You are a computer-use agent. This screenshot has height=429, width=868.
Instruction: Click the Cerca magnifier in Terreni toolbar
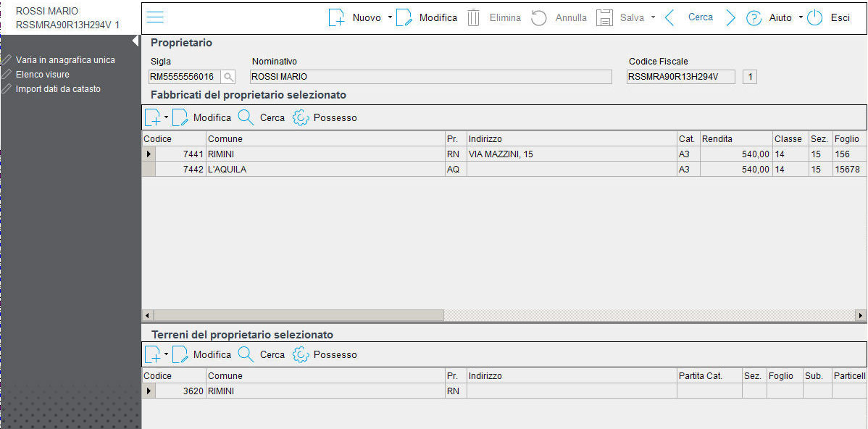(246, 354)
